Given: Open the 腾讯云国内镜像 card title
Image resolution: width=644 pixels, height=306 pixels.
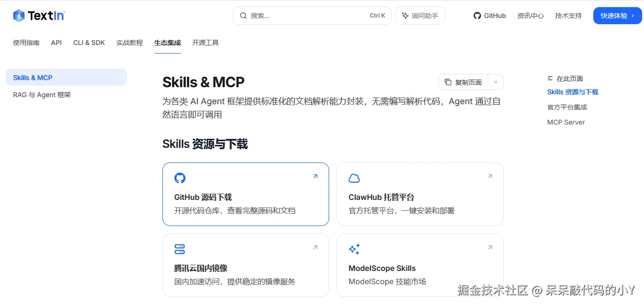Looking at the screenshot, I should click(201, 268).
